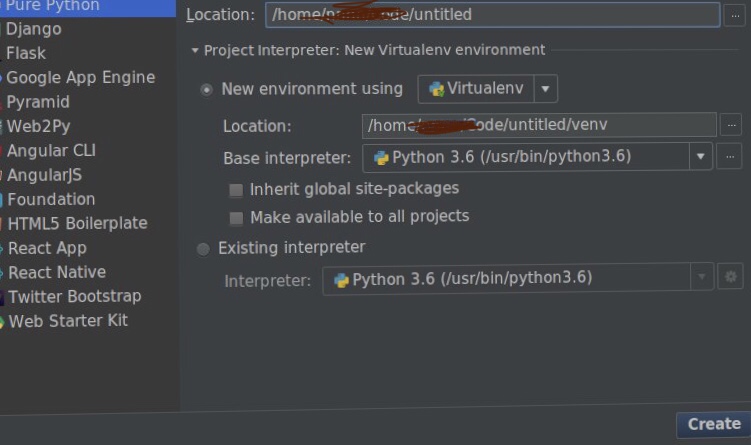Click Python icon in Base interpreter field
This screenshot has height=445, width=751.
[x=381, y=158]
